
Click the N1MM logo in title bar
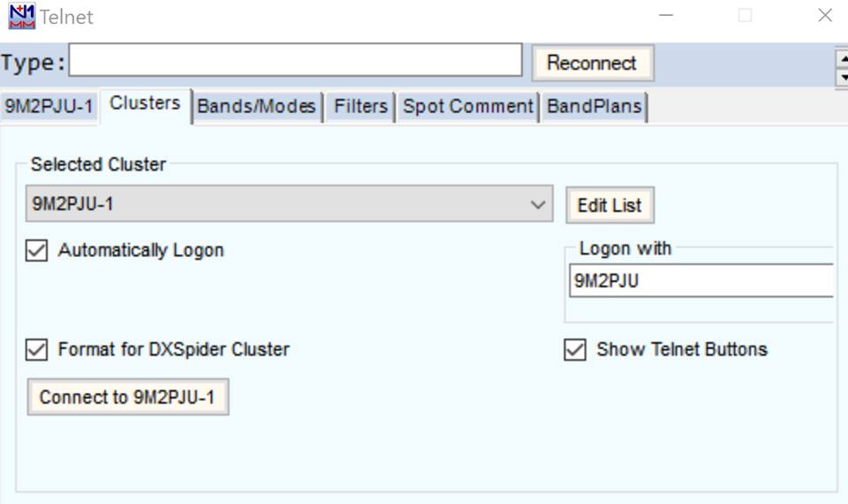point(21,16)
